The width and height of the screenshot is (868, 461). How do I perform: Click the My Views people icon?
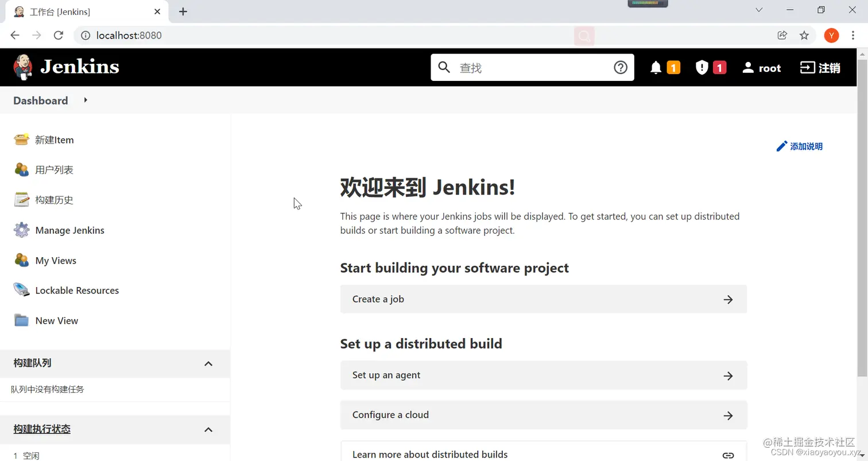click(x=22, y=260)
